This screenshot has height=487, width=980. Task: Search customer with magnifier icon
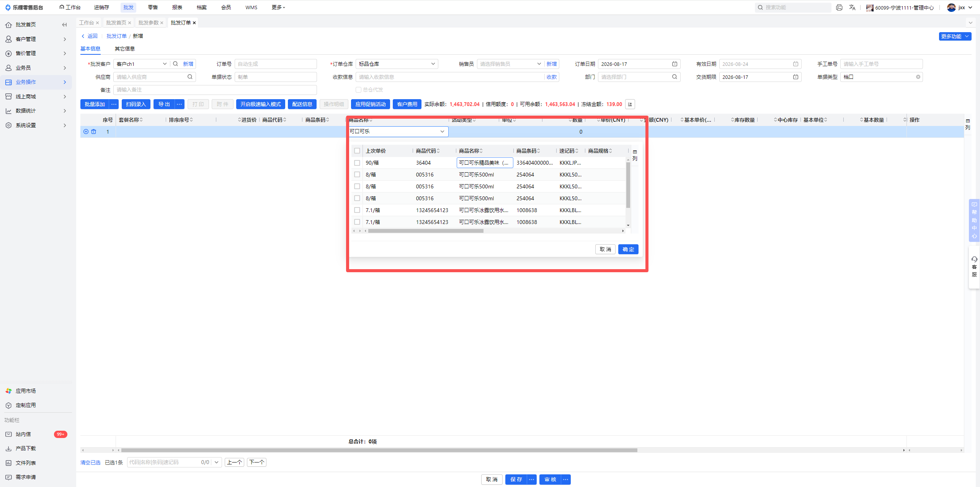175,64
